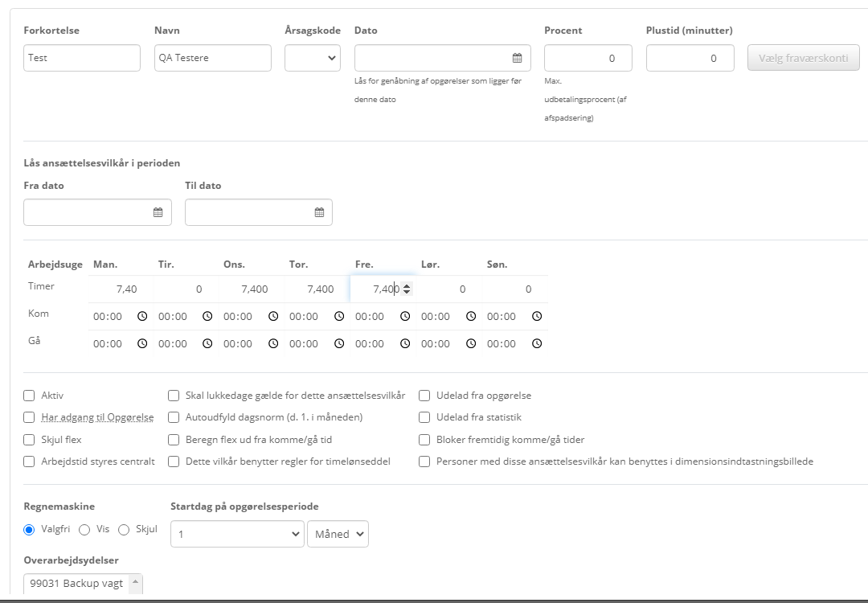Click calendar icon in Fra dato field
The height and width of the screenshot is (603, 868).
(x=158, y=212)
